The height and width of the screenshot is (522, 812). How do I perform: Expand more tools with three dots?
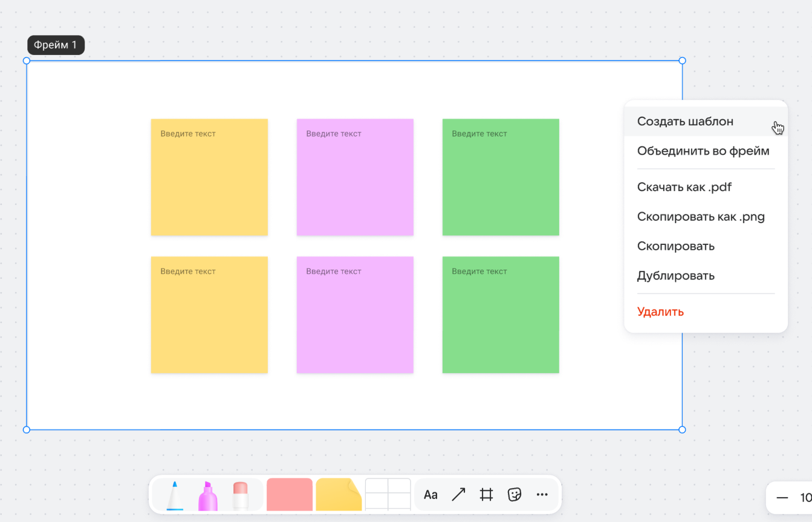(x=542, y=495)
